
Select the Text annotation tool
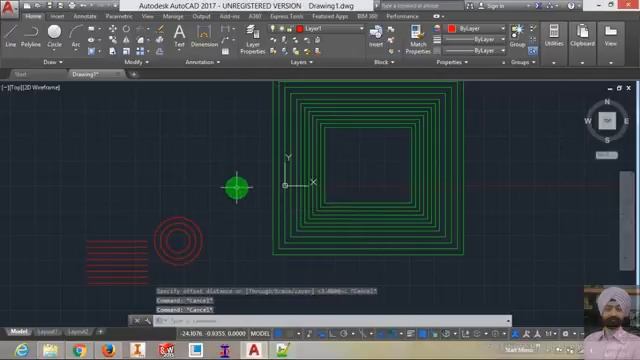click(x=180, y=36)
